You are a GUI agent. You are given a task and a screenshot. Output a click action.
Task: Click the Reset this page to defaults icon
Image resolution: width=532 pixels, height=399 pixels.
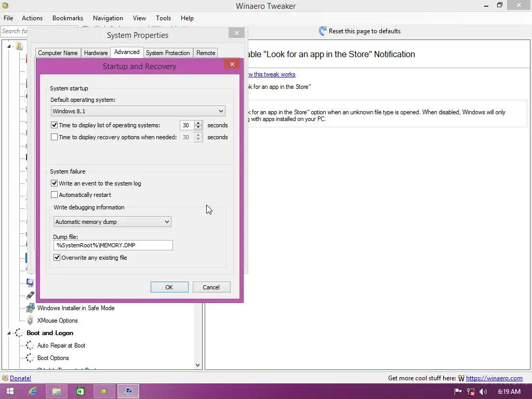point(322,31)
